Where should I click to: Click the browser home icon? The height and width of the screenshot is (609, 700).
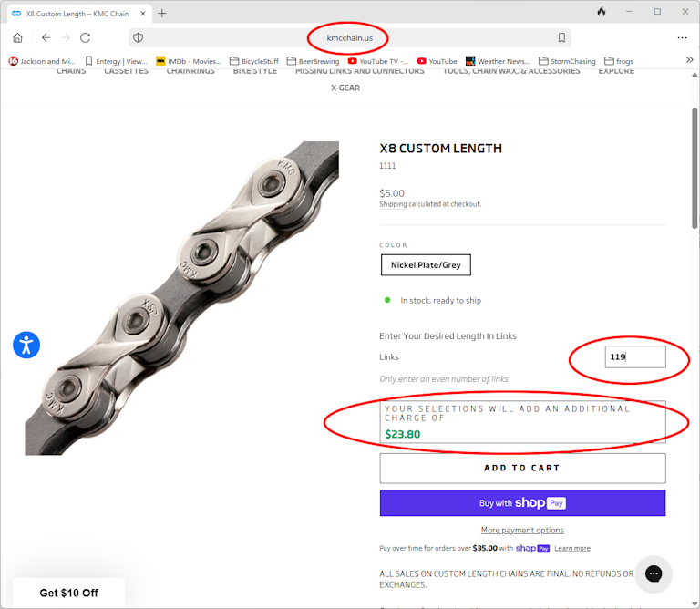click(17, 38)
